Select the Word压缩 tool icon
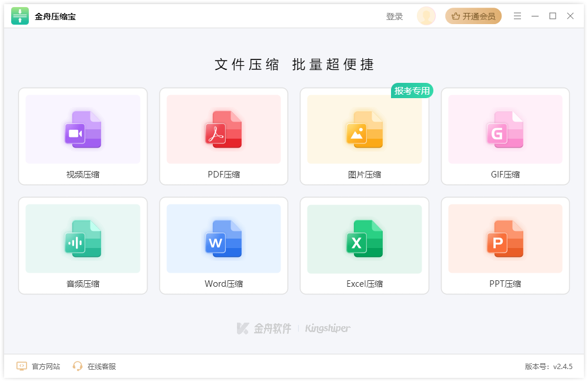This screenshot has height=382, width=588. (x=223, y=238)
